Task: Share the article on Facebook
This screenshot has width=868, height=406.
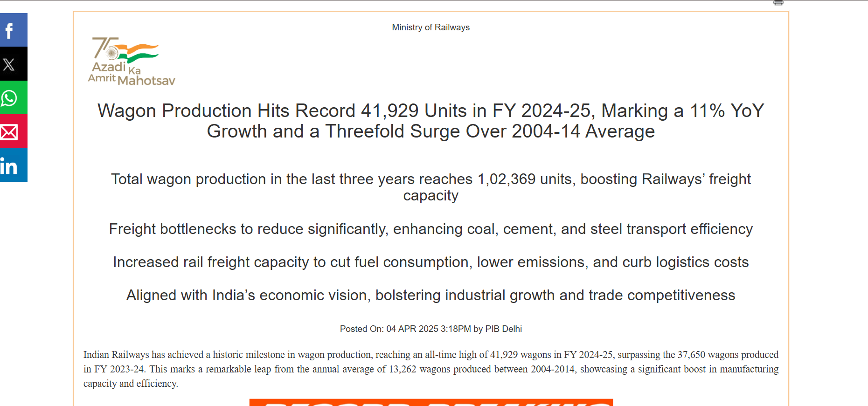Action: [x=14, y=30]
